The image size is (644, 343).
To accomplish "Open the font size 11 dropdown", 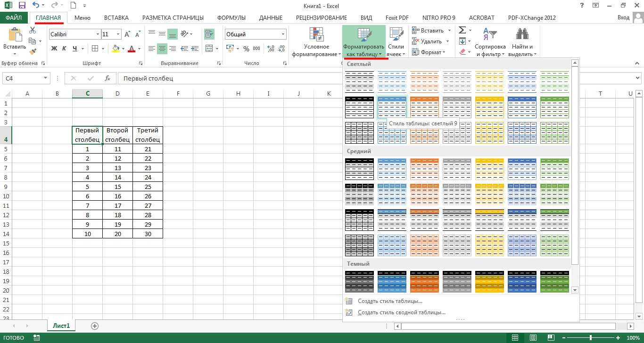I will click(118, 34).
